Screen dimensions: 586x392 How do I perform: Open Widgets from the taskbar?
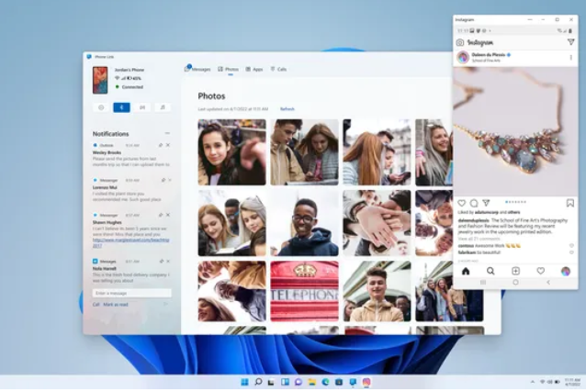pyautogui.click(x=285, y=382)
